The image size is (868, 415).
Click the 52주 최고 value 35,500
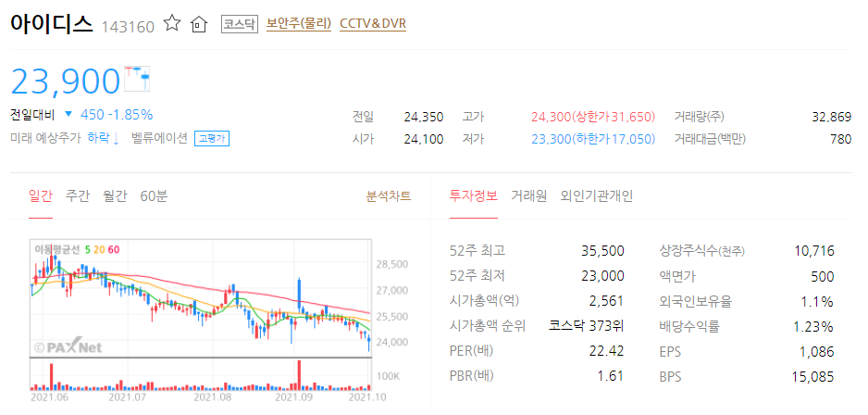point(602,251)
